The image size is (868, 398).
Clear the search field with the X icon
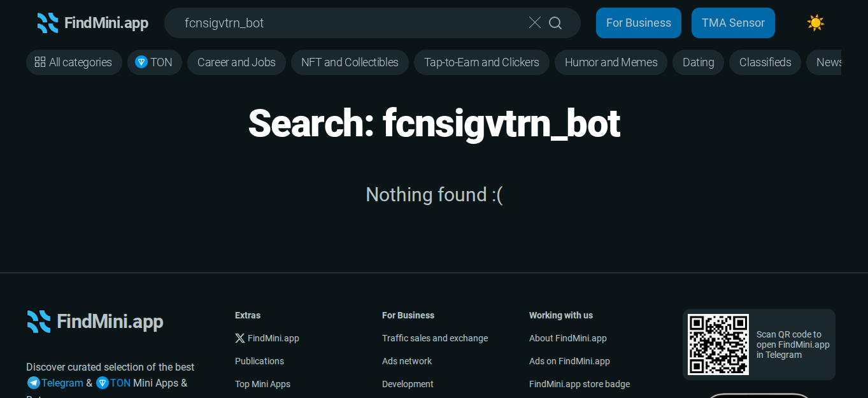tap(535, 23)
